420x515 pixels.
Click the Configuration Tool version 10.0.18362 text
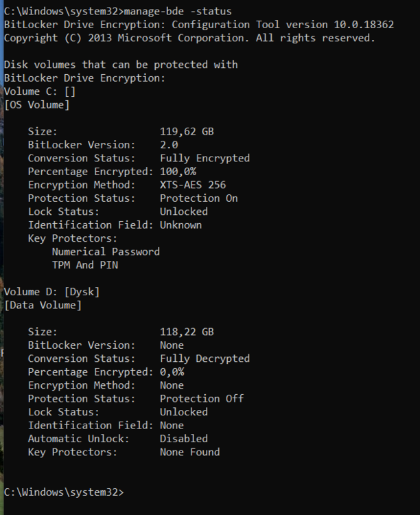[x=283, y=25]
